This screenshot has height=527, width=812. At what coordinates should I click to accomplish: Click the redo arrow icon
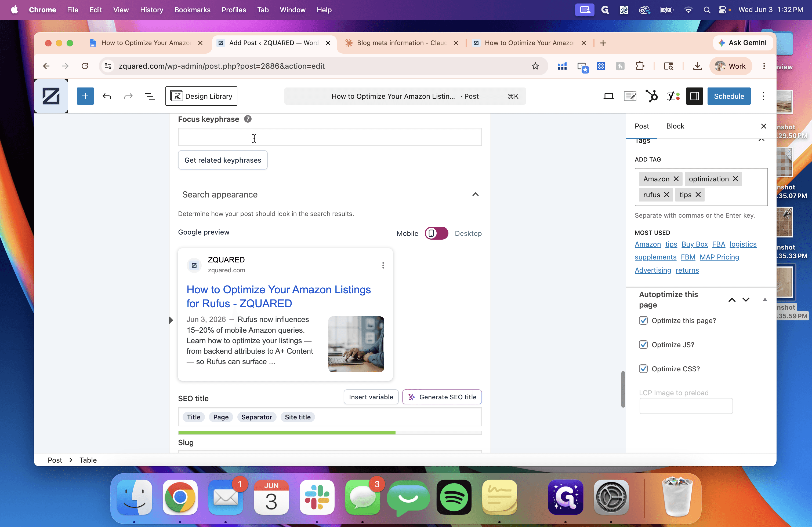(128, 96)
